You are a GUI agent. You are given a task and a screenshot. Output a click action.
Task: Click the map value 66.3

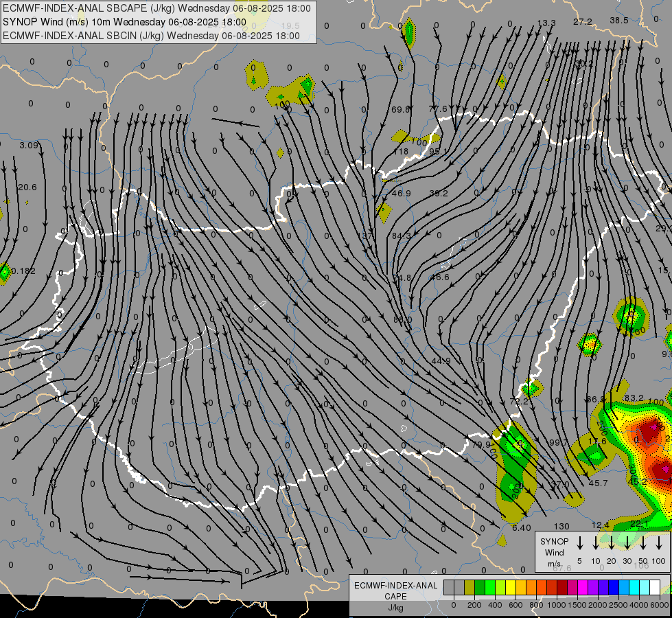(x=595, y=400)
